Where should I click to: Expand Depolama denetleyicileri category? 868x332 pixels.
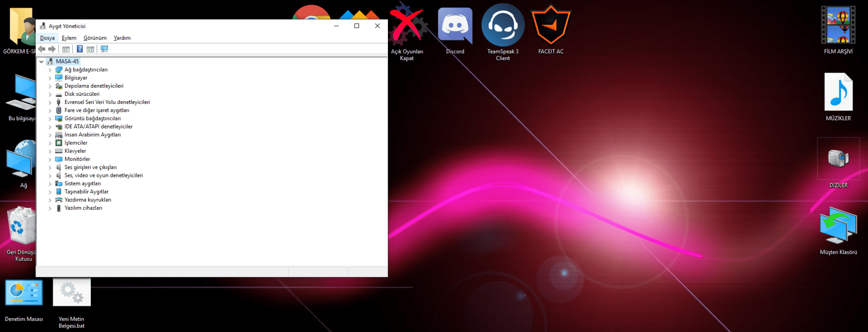50,86
